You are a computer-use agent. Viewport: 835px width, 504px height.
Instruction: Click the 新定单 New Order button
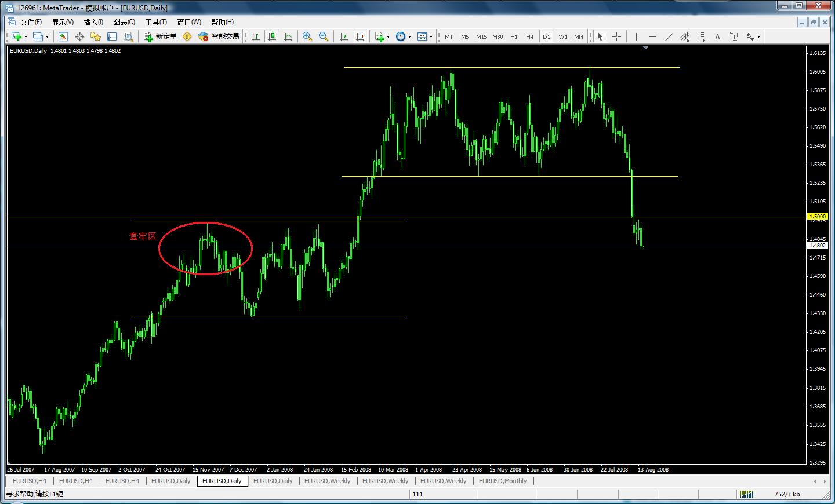click(161, 36)
